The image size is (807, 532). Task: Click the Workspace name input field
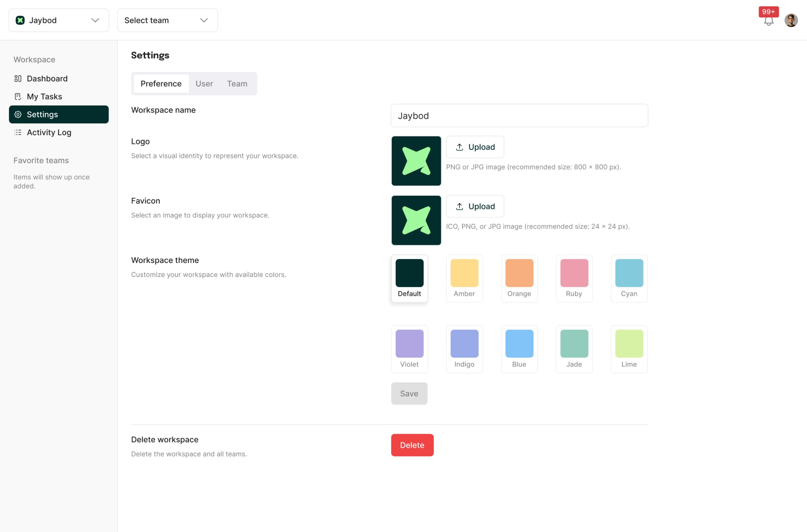(x=519, y=116)
